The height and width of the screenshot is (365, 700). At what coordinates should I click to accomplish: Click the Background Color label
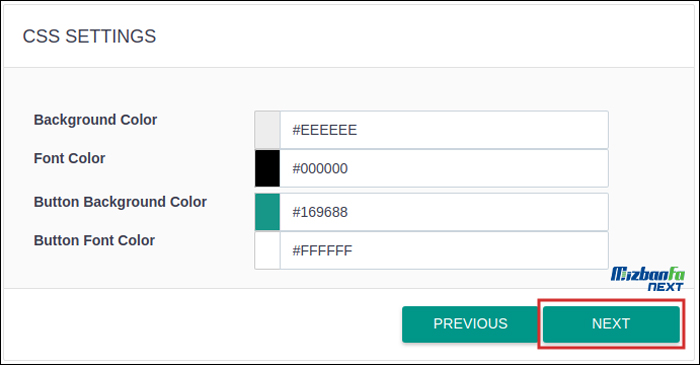click(96, 120)
